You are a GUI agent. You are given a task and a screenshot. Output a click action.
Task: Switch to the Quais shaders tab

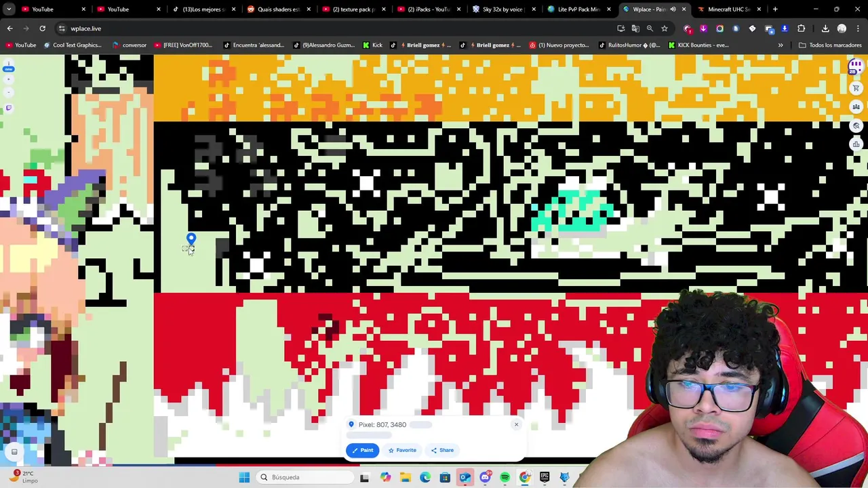click(278, 9)
